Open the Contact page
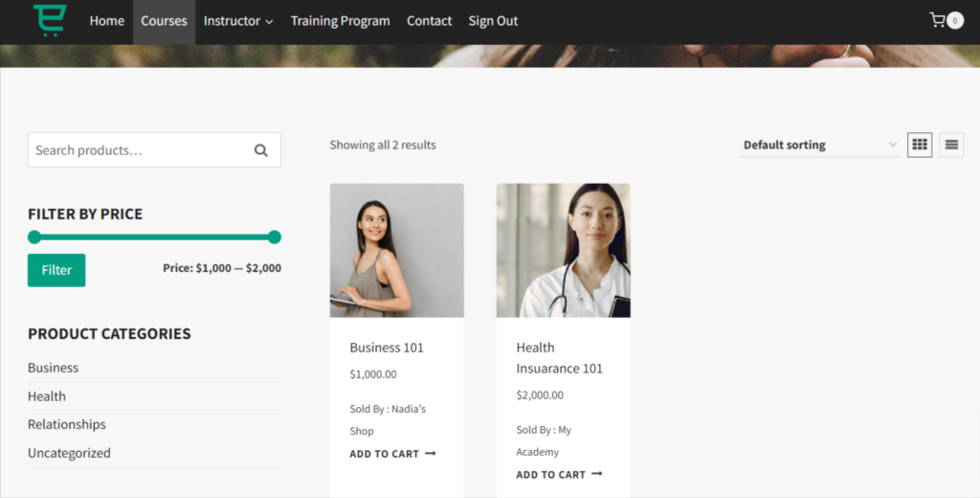This screenshot has height=498, width=980. pyautogui.click(x=429, y=21)
